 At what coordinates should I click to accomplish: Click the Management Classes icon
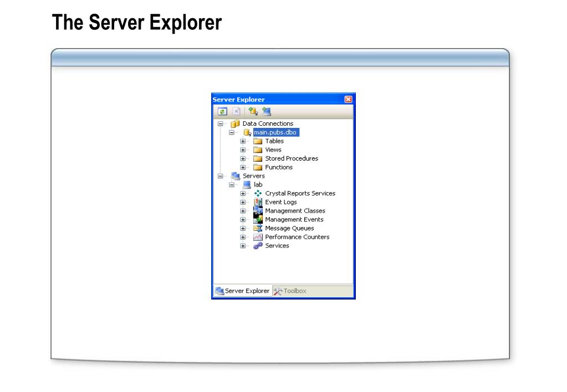[x=258, y=210]
